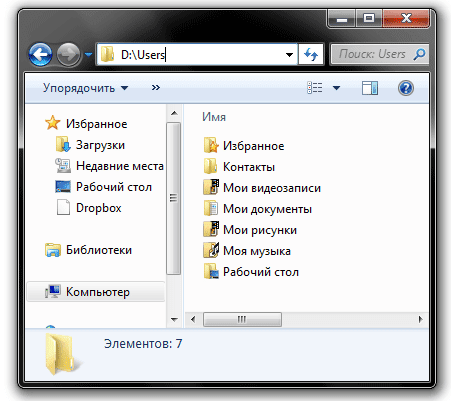This screenshot has width=451, height=401.
Task: Click the horizontal scrollbar thumb
Action: (242, 319)
